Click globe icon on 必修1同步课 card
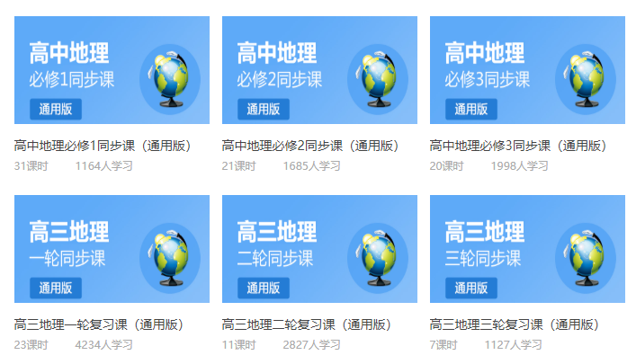Image resolution: width=636 pixels, height=364 pixels. point(168,78)
